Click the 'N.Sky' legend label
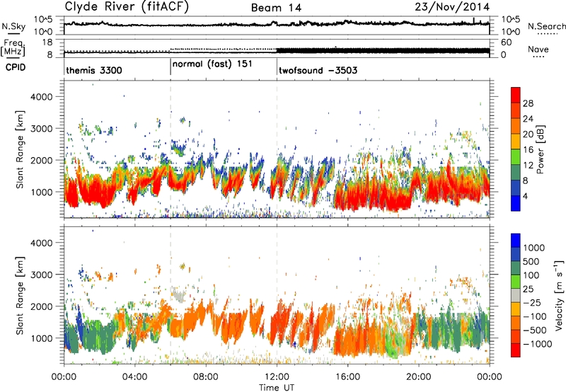Viewport: 566px width, 392px height. point(13,26)
